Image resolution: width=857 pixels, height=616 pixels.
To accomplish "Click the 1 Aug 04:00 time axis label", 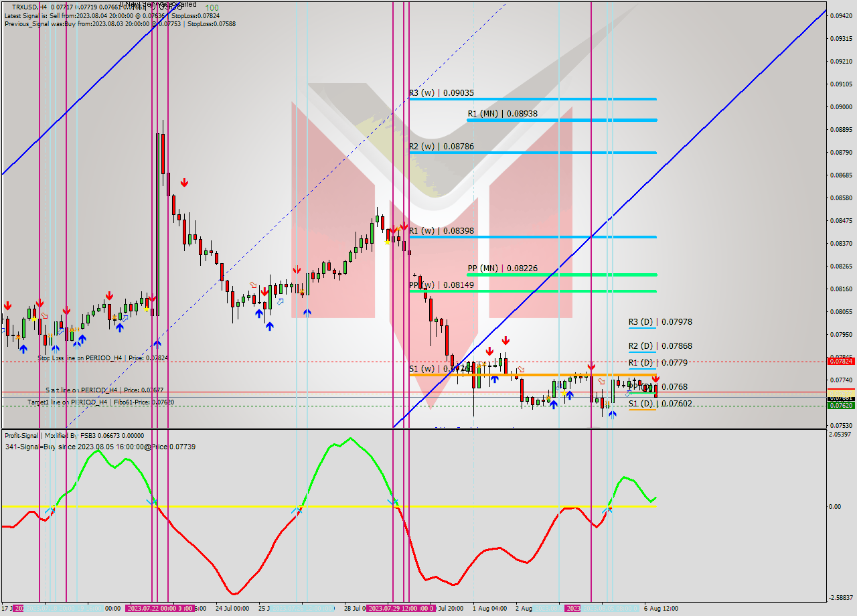I will coord(489,609).
